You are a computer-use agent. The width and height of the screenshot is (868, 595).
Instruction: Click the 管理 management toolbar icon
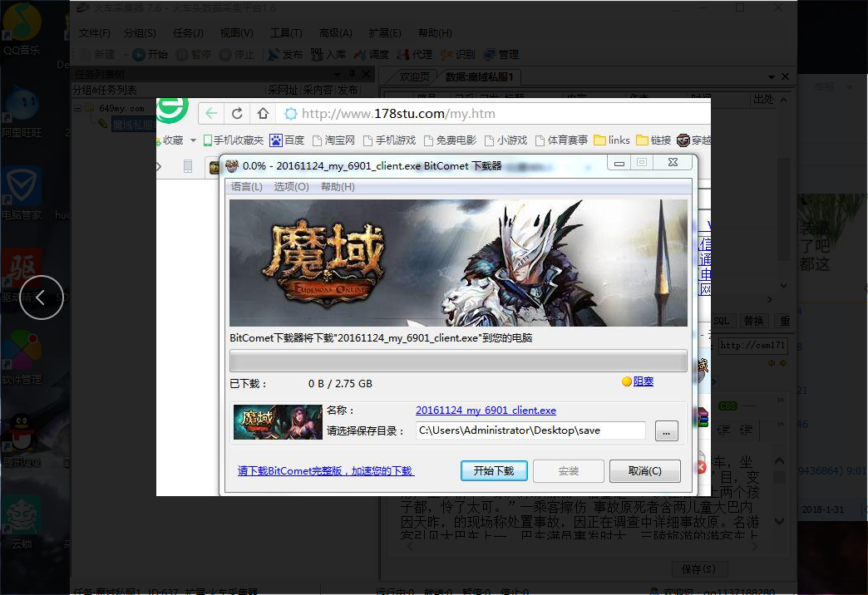coord(487,55)
